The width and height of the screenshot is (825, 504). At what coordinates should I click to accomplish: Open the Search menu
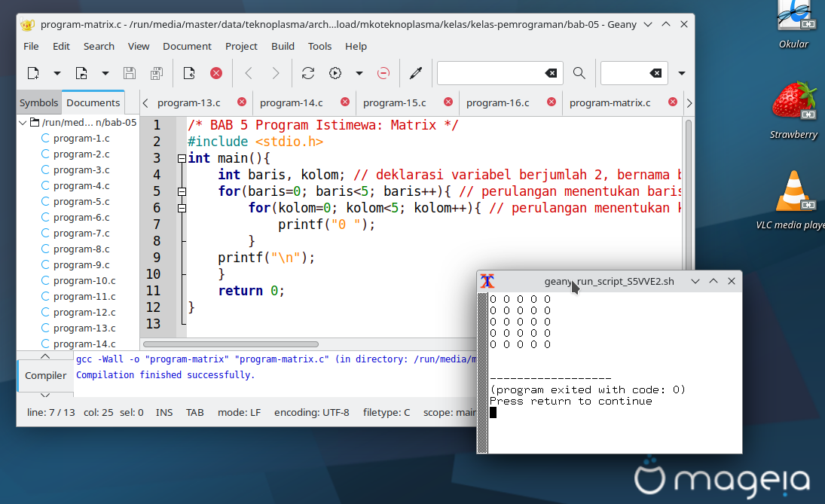(x=99, y=46)
